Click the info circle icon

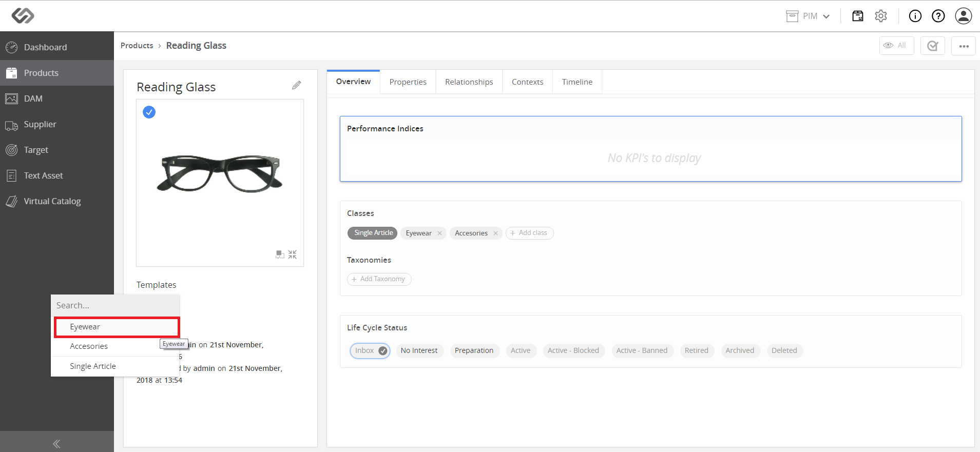point(915,16)
